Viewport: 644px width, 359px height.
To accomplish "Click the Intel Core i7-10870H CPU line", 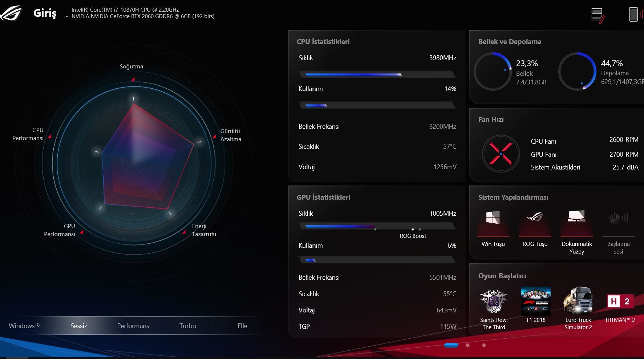I will [125, 10].
